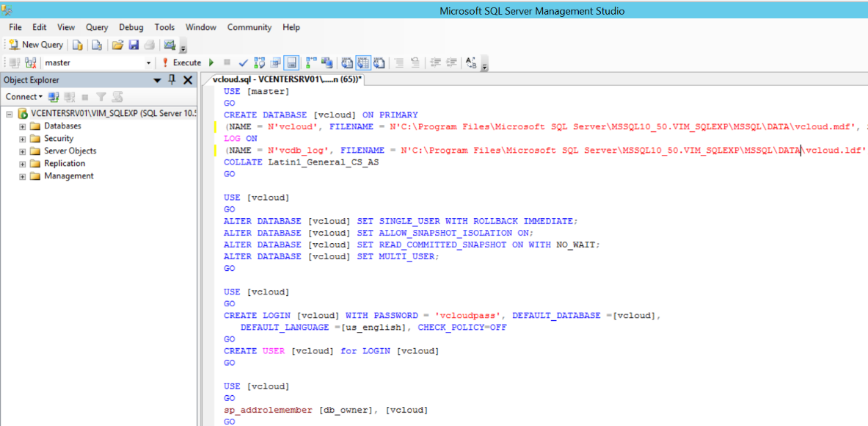Open the Query Options icon

[x=275, y=62]
